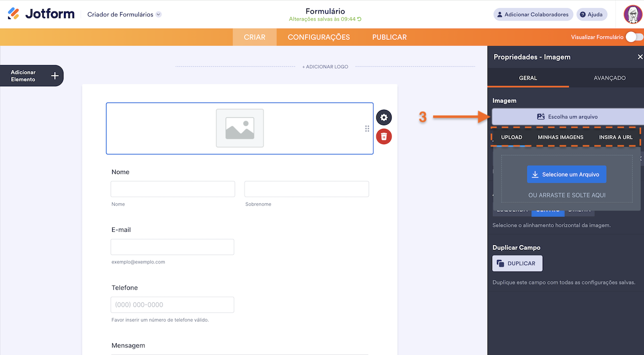Select MINHAS IMAGENS tab
644x355 pixels.
click(x=560, y=137)
